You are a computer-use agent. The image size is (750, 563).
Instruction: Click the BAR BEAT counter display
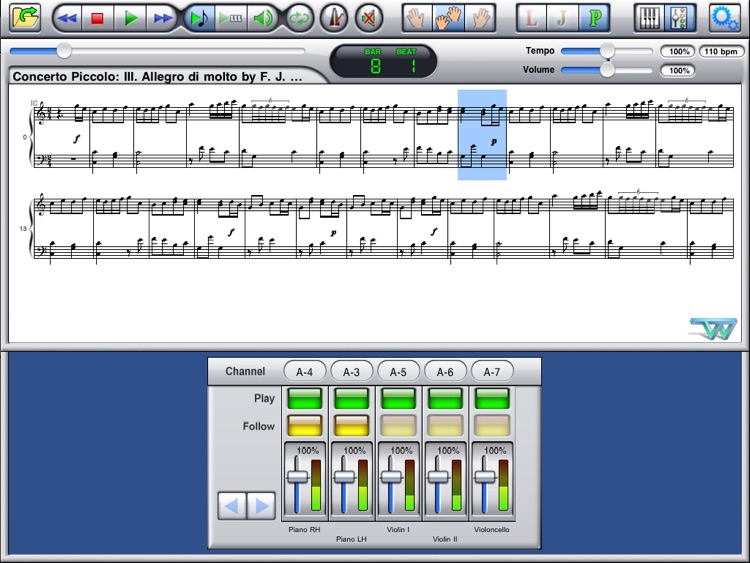pos(383,61)
